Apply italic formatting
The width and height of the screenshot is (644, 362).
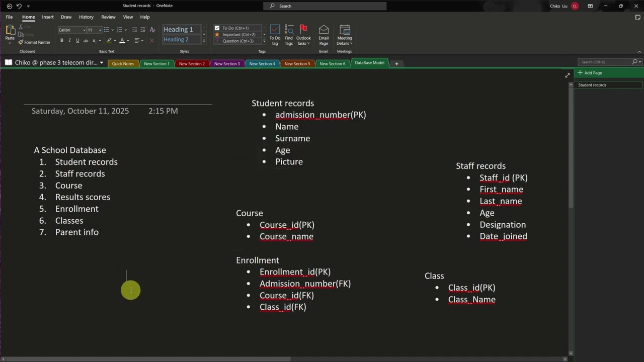[x=69, y=40]
